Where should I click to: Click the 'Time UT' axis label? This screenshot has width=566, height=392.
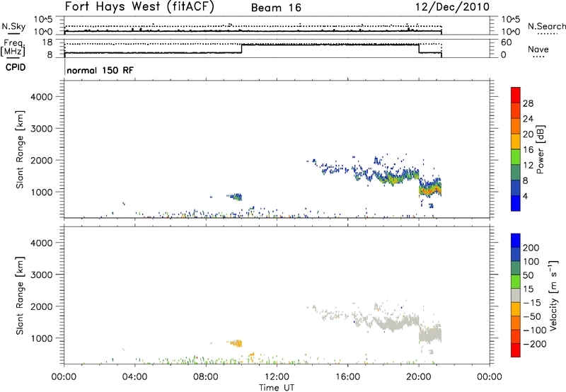pyautogui.click(x=277, y=388)
